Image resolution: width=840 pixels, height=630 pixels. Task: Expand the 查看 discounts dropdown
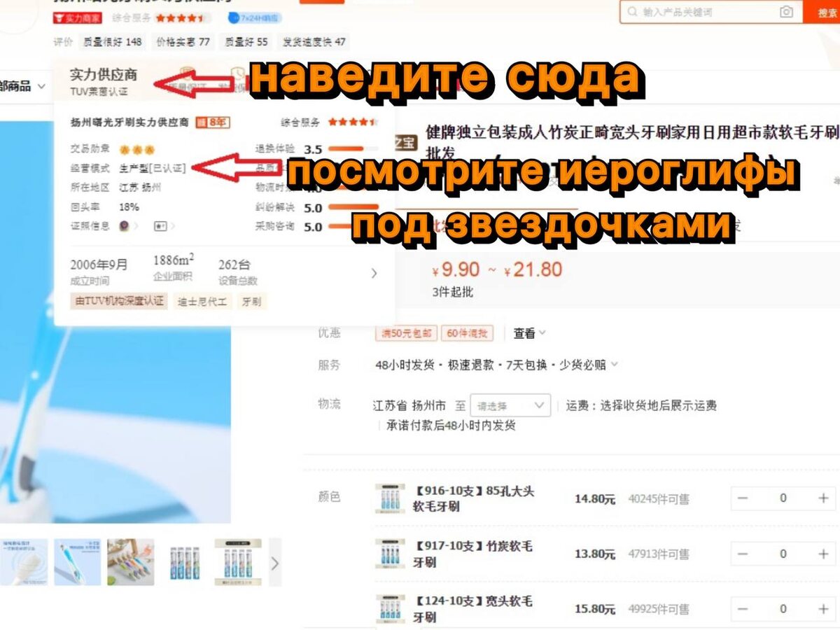[530, 333]
